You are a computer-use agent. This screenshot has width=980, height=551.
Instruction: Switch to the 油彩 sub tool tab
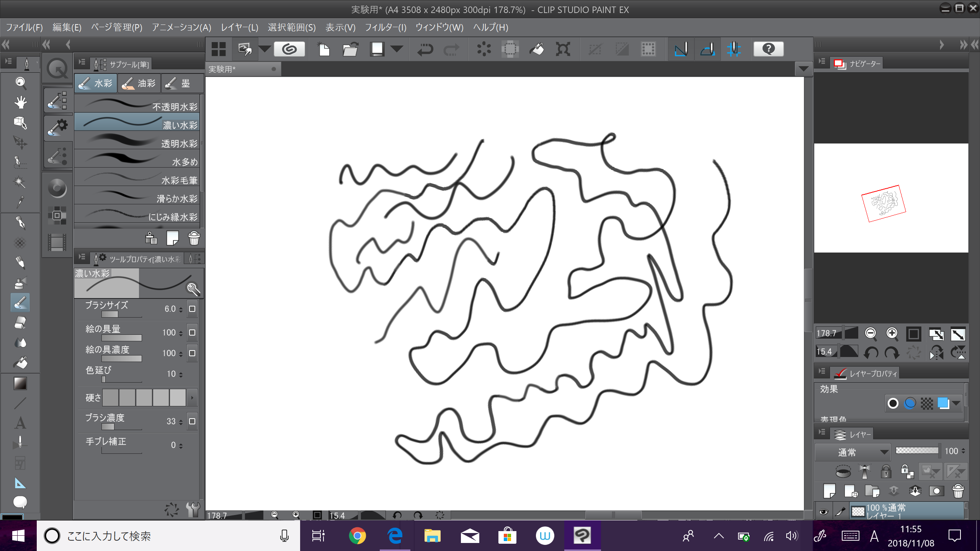click(x=139, y=83)
